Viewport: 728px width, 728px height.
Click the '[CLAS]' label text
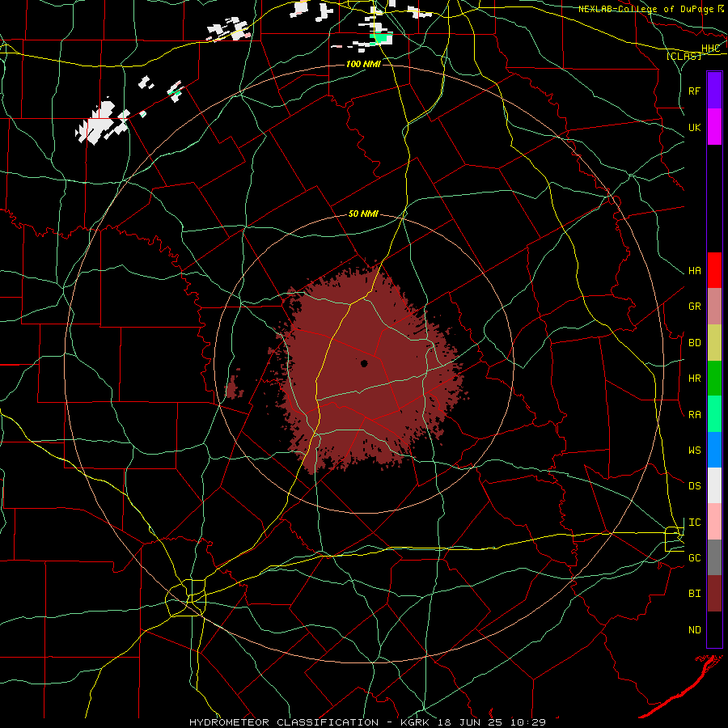684,57
